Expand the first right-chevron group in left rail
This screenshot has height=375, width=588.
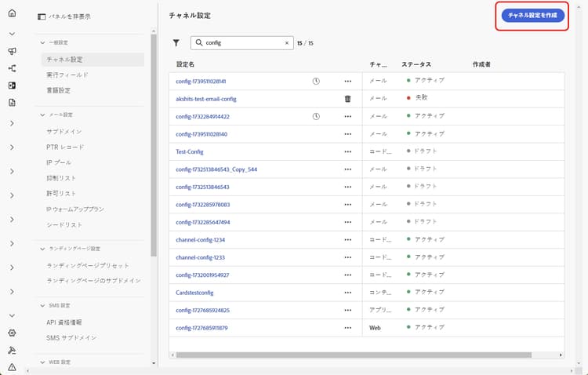(12, 123)
